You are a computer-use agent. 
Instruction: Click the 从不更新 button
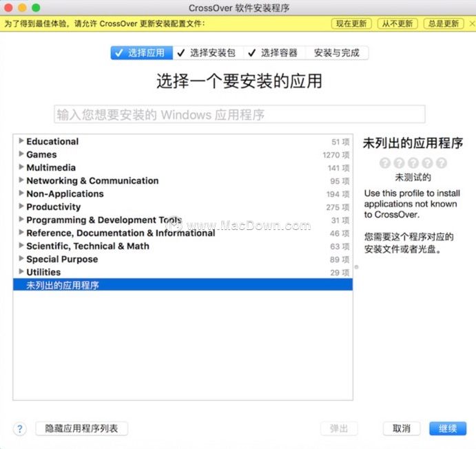[x=397, y=23]
